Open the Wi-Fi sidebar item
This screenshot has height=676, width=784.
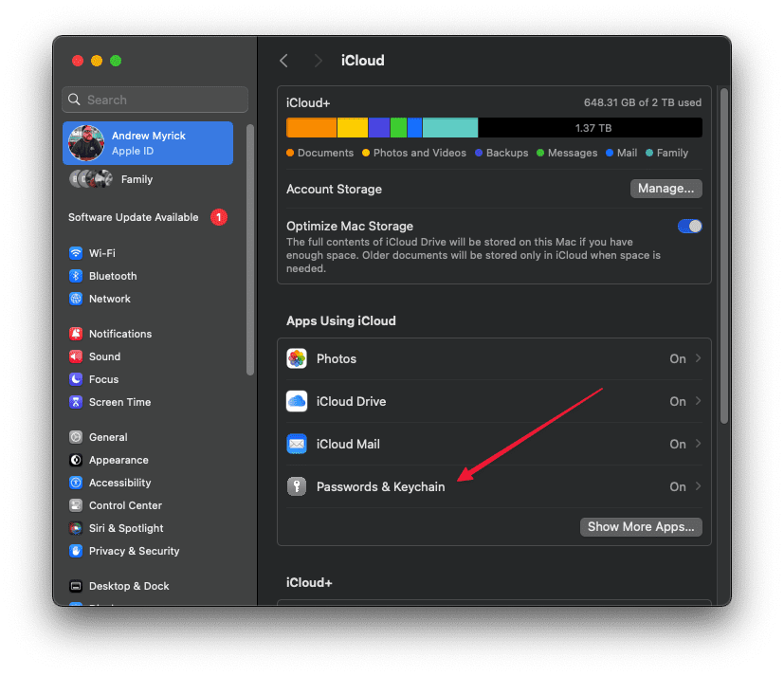pyautogui.click(x=149, y=253)
